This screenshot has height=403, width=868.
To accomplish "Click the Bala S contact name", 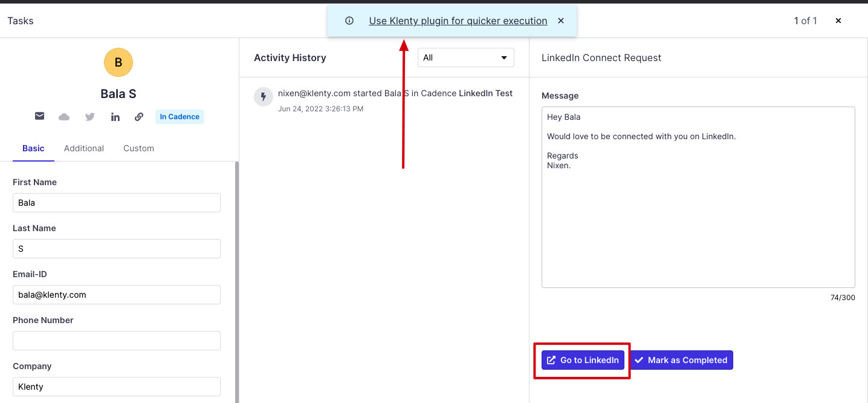I will point(118,94).
